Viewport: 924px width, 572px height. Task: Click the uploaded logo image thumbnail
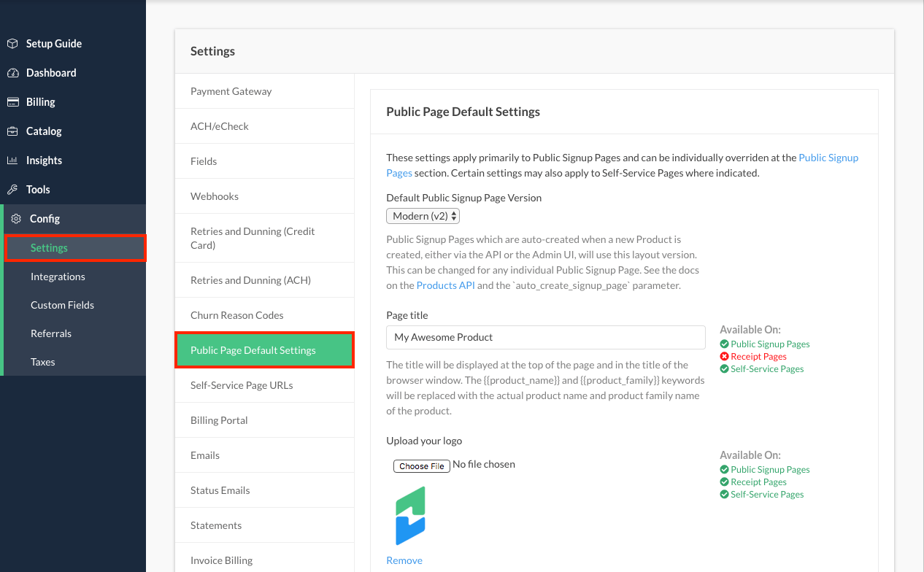410,516
